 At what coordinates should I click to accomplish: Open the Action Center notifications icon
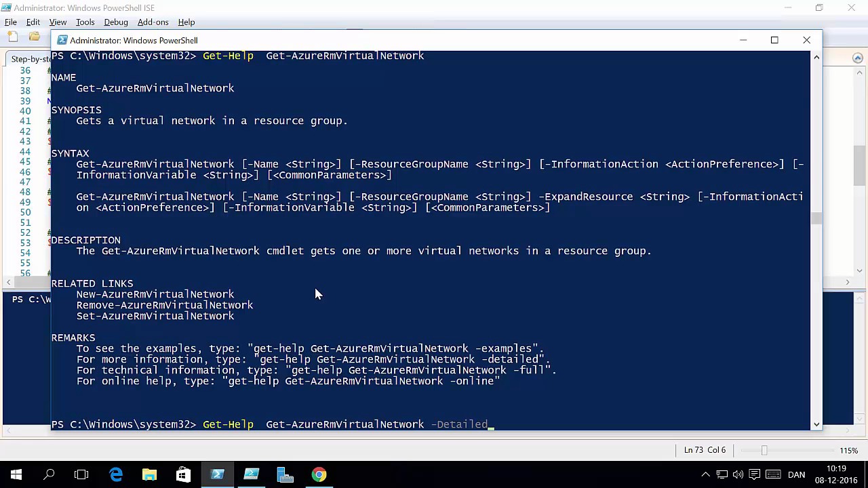[754, 474]
